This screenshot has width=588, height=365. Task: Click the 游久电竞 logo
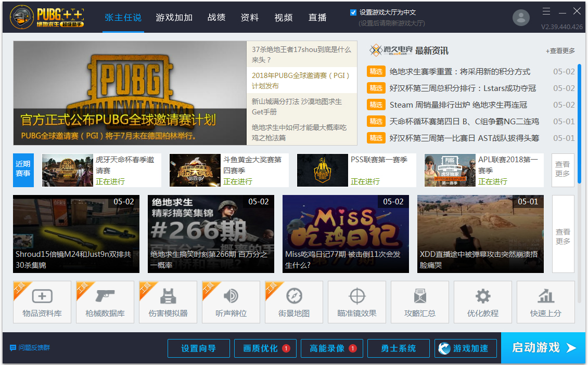pyautogui.click(x=391, y=50)
